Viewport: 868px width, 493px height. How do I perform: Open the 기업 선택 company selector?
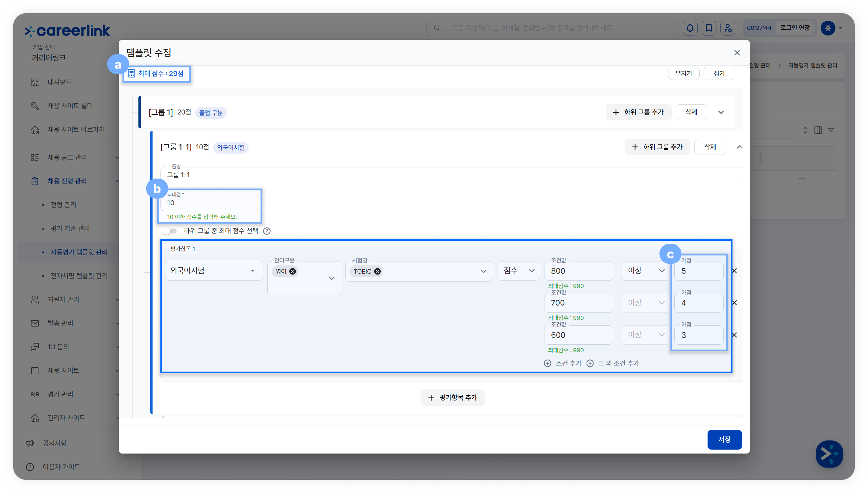(x=73, y=57)
